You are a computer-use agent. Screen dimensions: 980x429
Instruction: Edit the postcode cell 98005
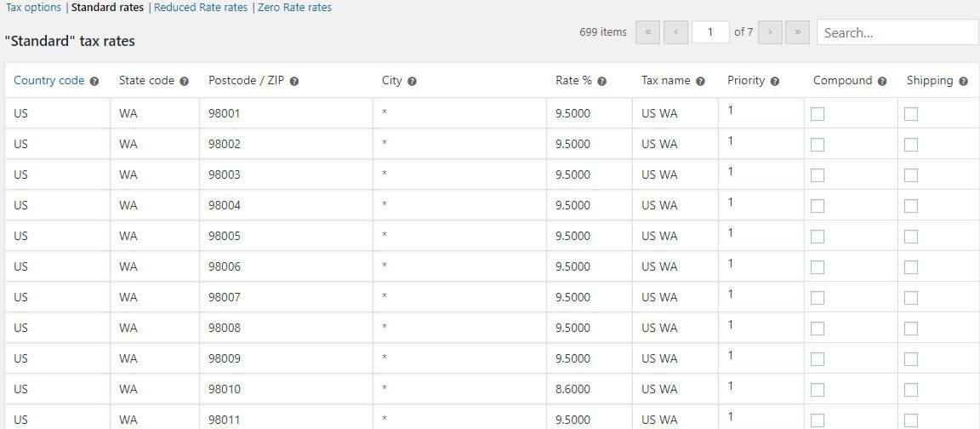click(x=286, y=236)
